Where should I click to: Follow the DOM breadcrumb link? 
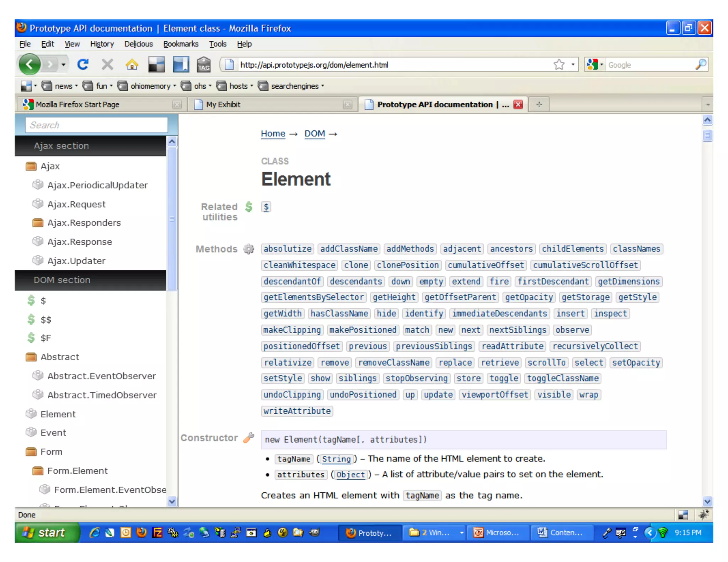(x=314, y=134)
